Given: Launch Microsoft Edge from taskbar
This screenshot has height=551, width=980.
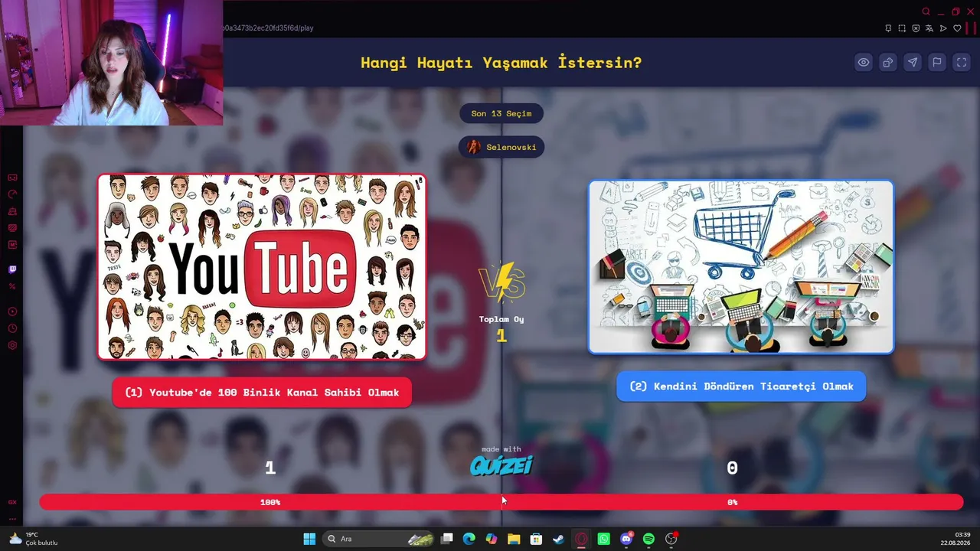Looking at the screenshot, I should [x=469, y=539].
